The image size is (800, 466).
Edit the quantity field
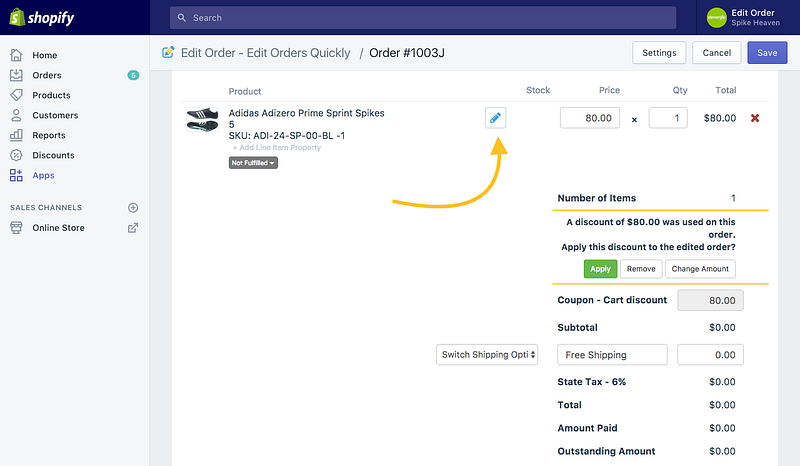click(668, 118)
